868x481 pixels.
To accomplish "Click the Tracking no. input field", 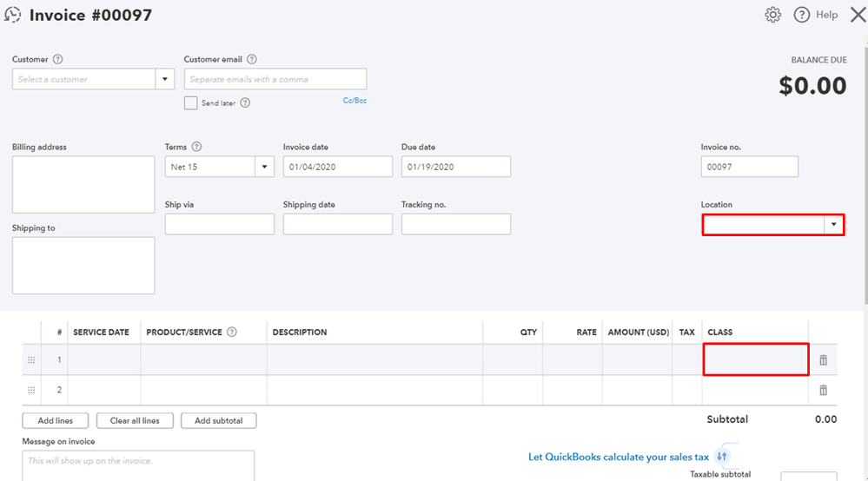I will pos(456,224).
